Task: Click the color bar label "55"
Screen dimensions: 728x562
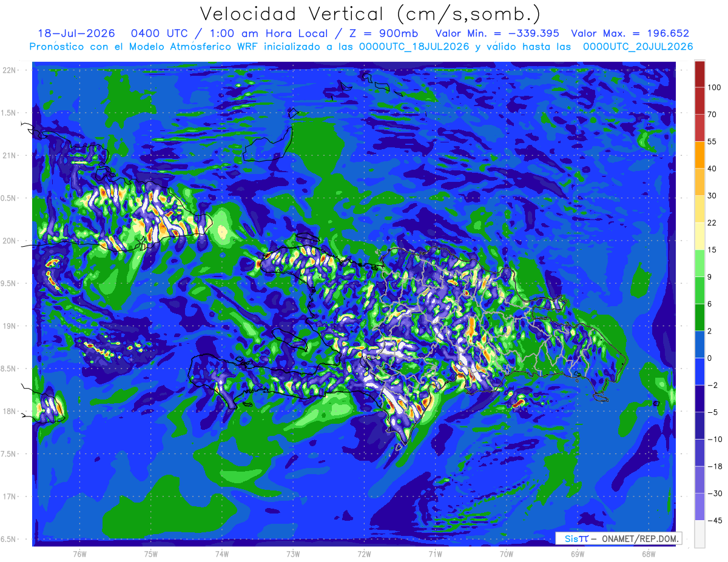Action: [x=712, y=142]
